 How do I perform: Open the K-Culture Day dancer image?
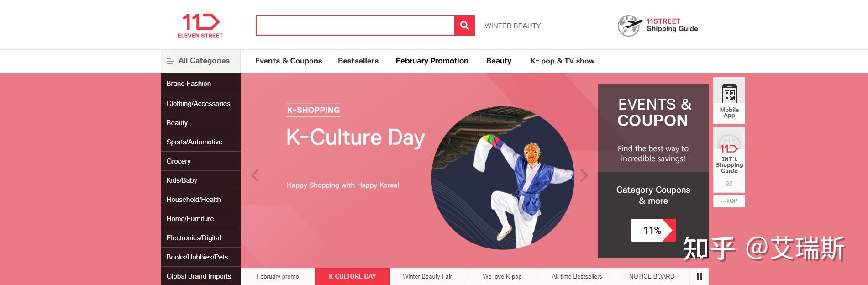pos(502,178)
